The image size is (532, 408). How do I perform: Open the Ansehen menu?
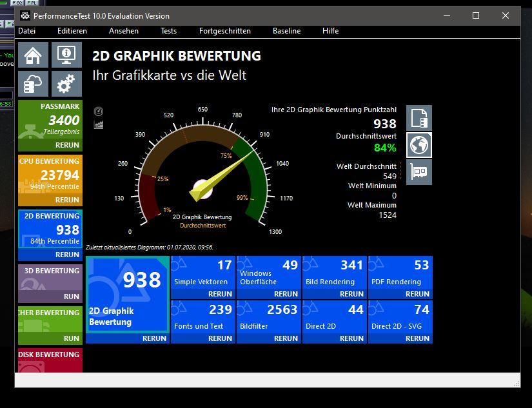124,31
